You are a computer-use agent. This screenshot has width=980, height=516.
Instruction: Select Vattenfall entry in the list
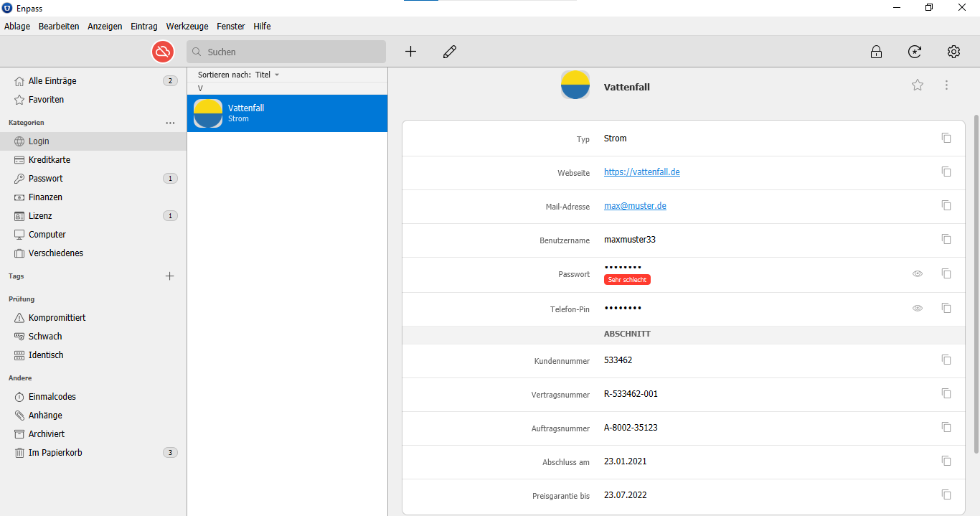click(x=287, y=113)
